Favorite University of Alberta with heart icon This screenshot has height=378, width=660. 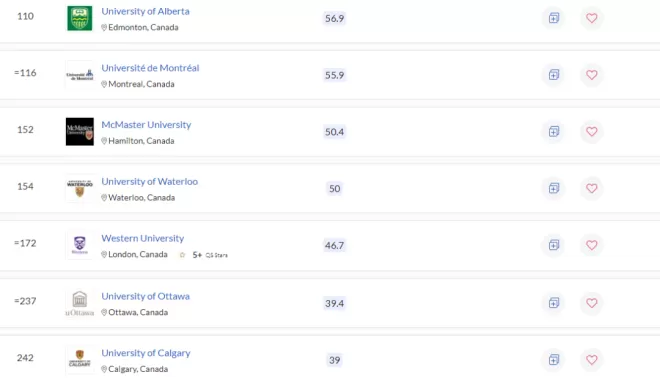tap(591, 18)
